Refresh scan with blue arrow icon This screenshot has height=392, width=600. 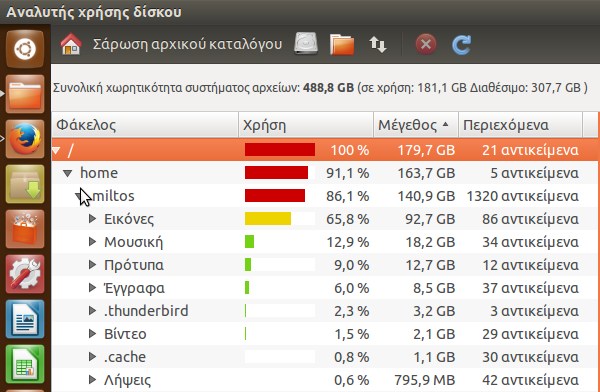pyautogui.click(x=461, y=45)
